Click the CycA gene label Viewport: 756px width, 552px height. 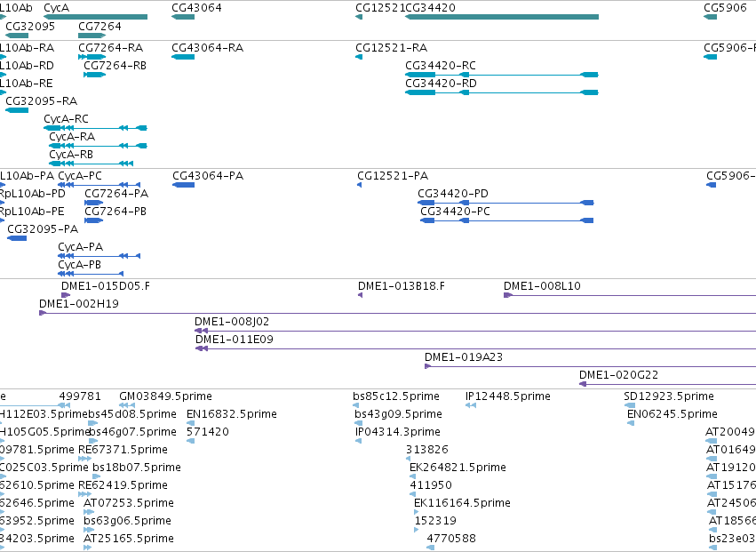click(56, 8)
